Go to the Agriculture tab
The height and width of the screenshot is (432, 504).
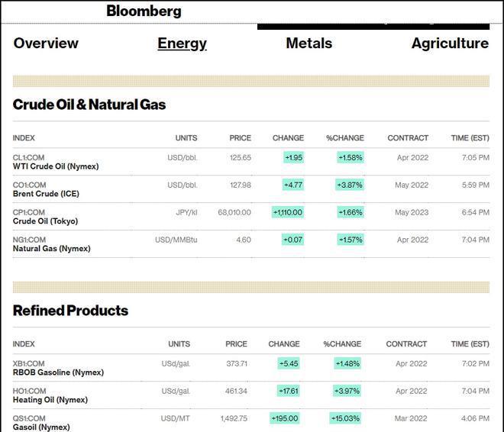(450, 44)
